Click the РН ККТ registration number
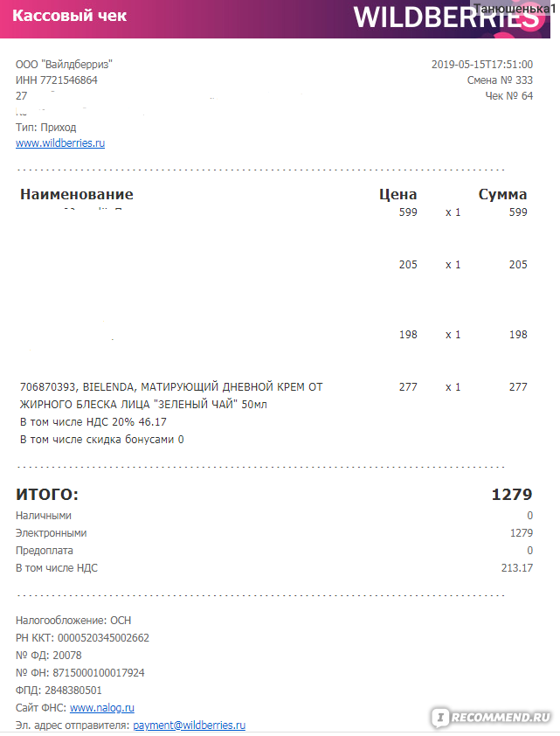 [82, 638]
